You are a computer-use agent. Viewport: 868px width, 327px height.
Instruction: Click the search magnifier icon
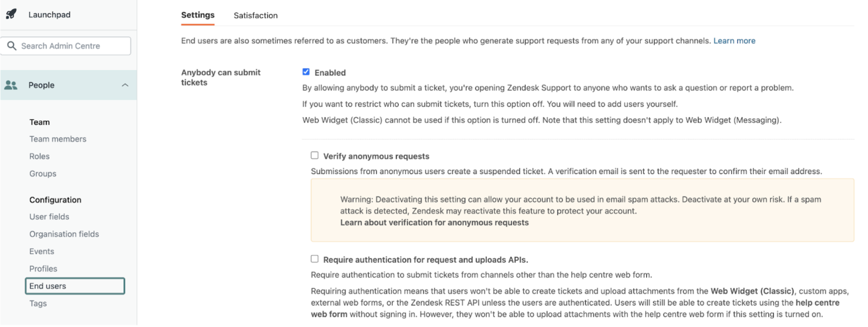[x=12, y=46]
